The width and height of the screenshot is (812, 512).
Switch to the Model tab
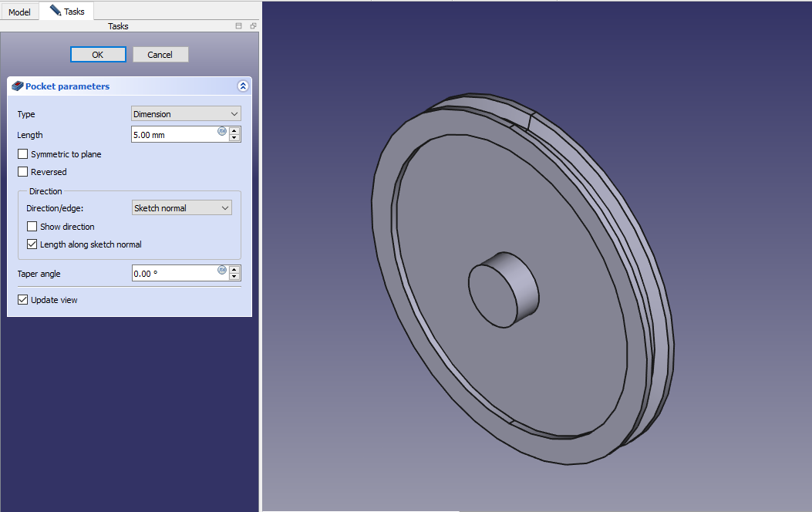19,12
